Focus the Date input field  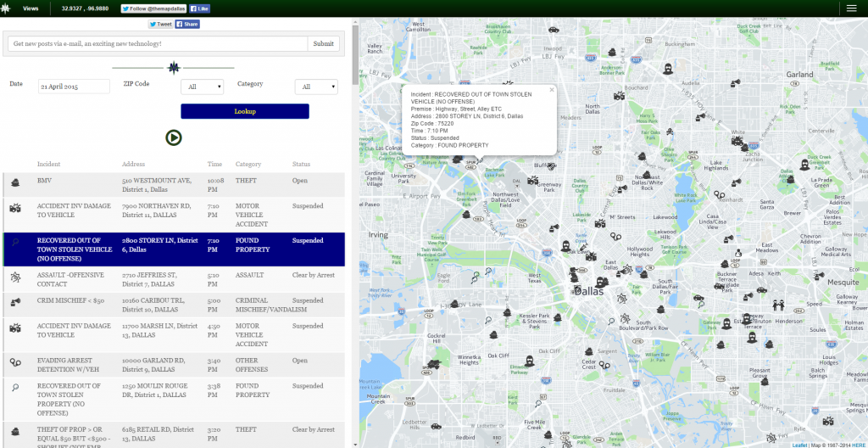click(x=74, y=87)
